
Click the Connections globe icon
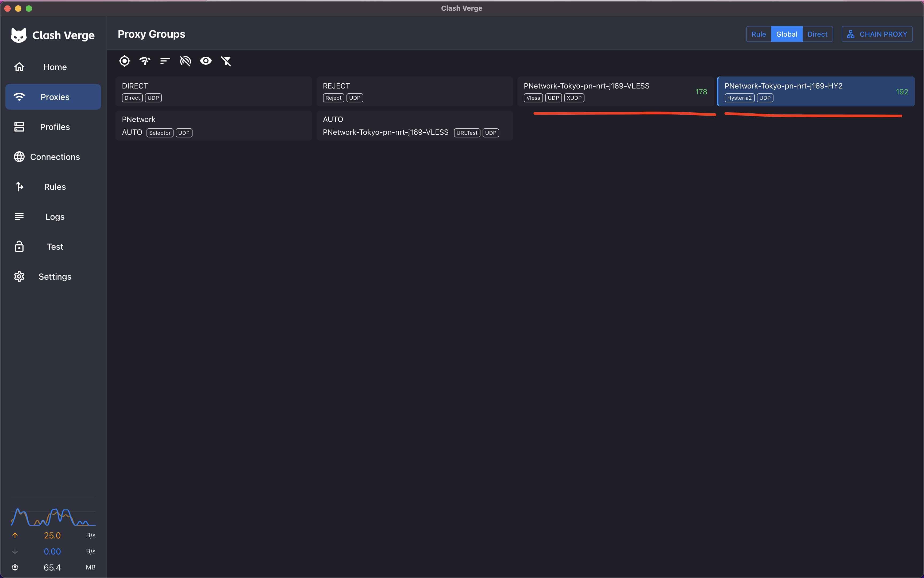pyautogui.click(x=19, y=157)
